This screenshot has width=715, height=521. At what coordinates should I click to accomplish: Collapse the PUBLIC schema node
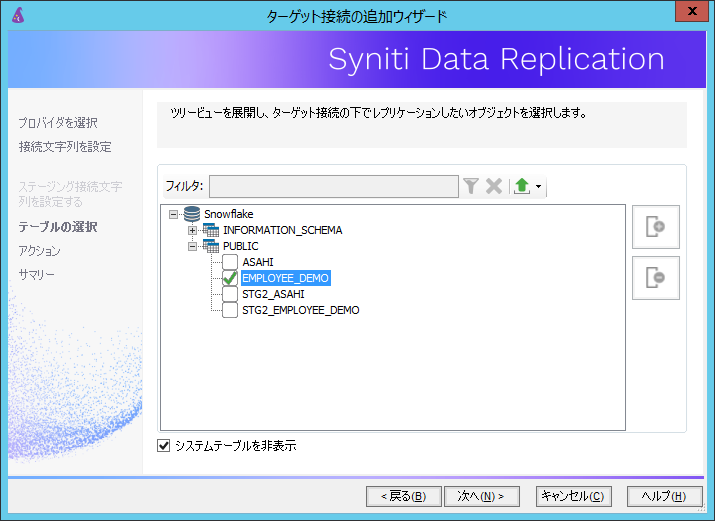click(x=192, y=246)
